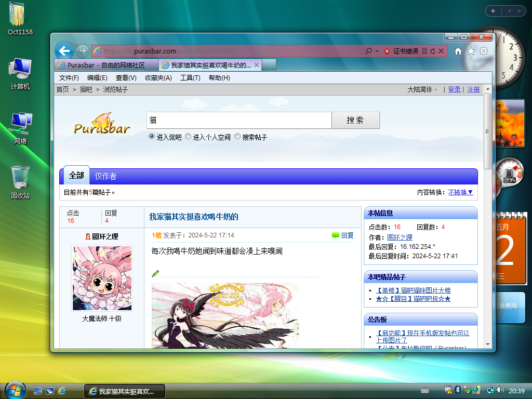The height and width of the screenshot is (399, 532).
Task: Open the 帮助(H) menu
Action: coord(219,78)
